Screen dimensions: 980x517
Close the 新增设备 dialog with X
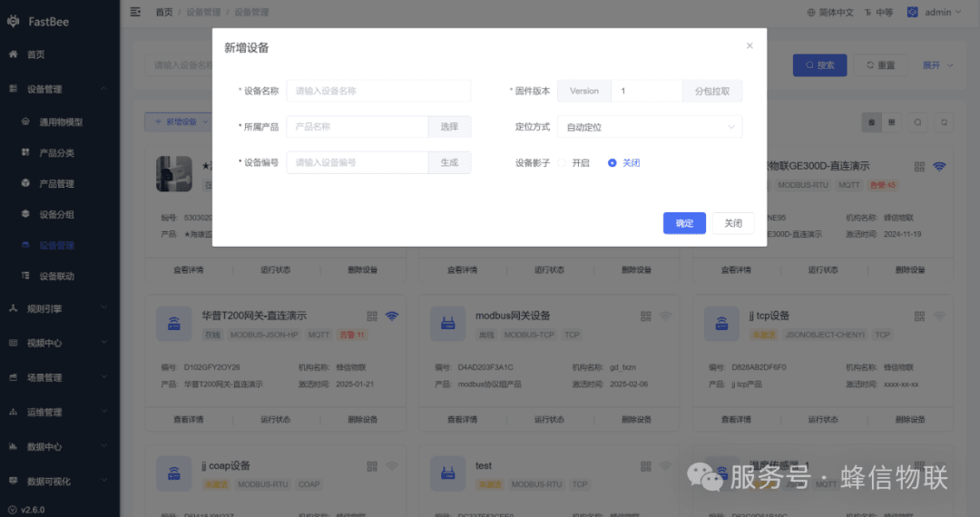click(x=750, y=45)
